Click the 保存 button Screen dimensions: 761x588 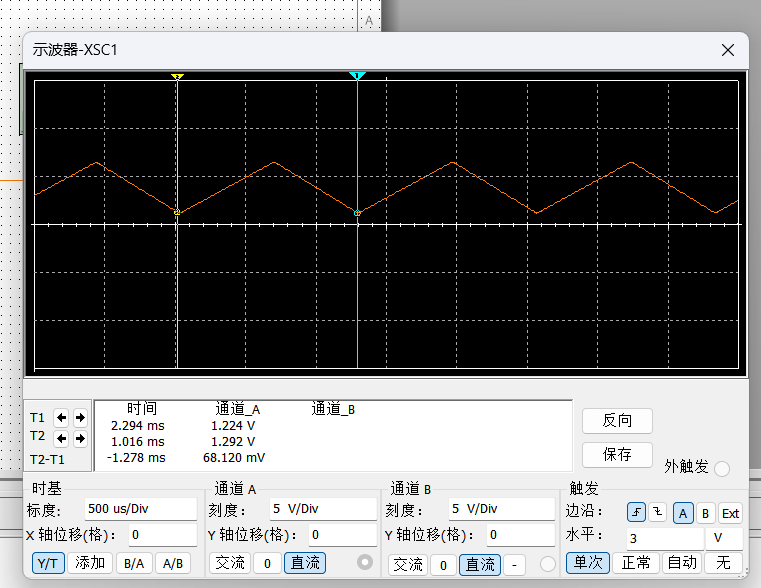617,455
